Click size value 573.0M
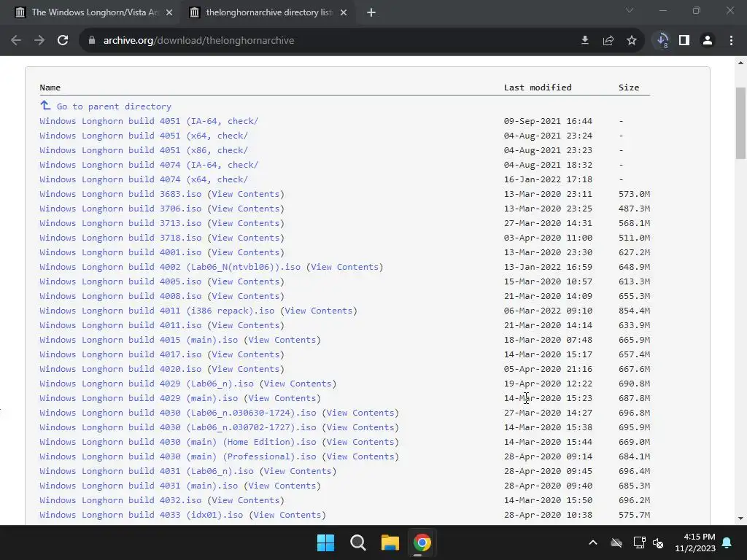747x560 pixels. point(634,194)
